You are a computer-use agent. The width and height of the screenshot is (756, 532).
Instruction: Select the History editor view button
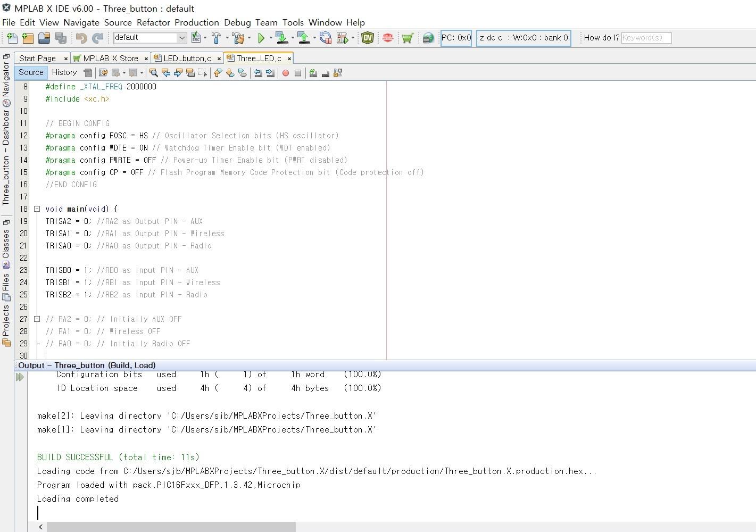click(64, 73)
